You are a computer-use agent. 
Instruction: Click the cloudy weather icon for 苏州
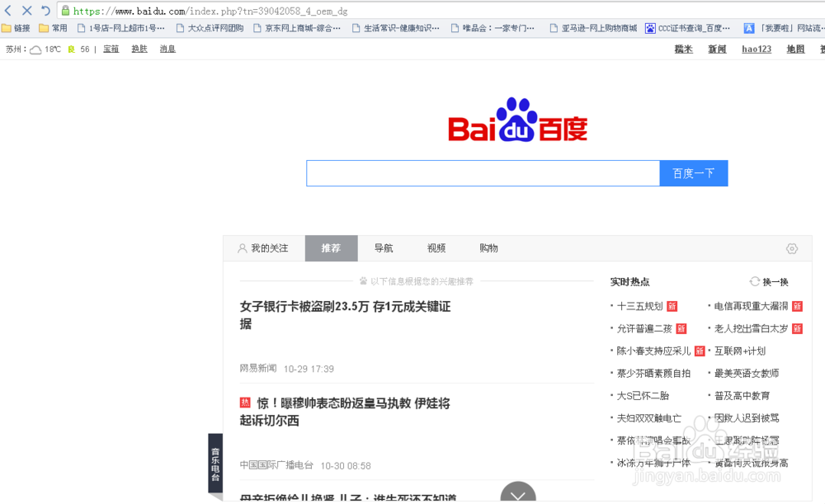tap(35, 49)
